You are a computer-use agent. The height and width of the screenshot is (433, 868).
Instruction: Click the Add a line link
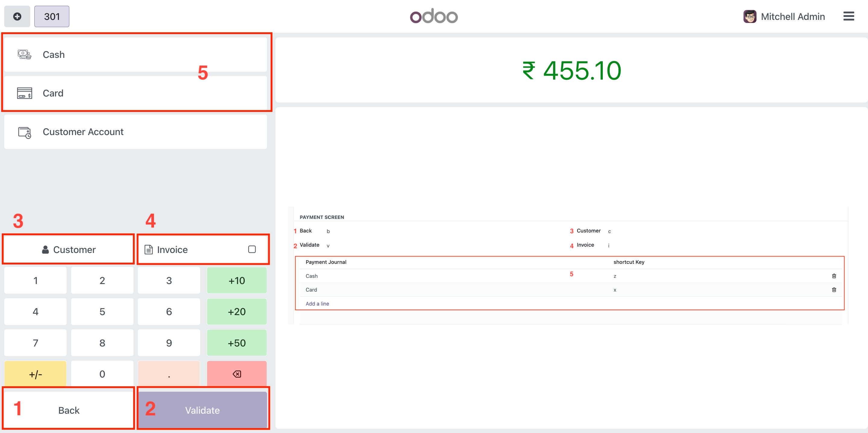click(x=317, y=304)
